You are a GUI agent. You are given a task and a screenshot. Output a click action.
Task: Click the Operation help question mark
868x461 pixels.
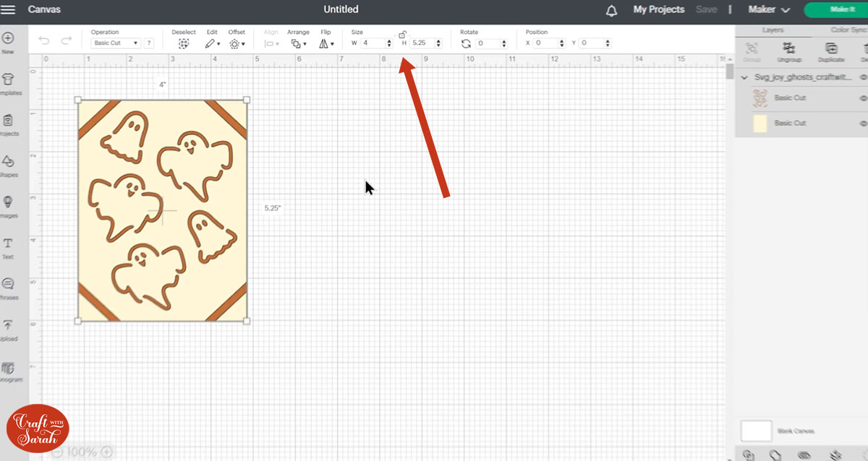click(149, 43)
